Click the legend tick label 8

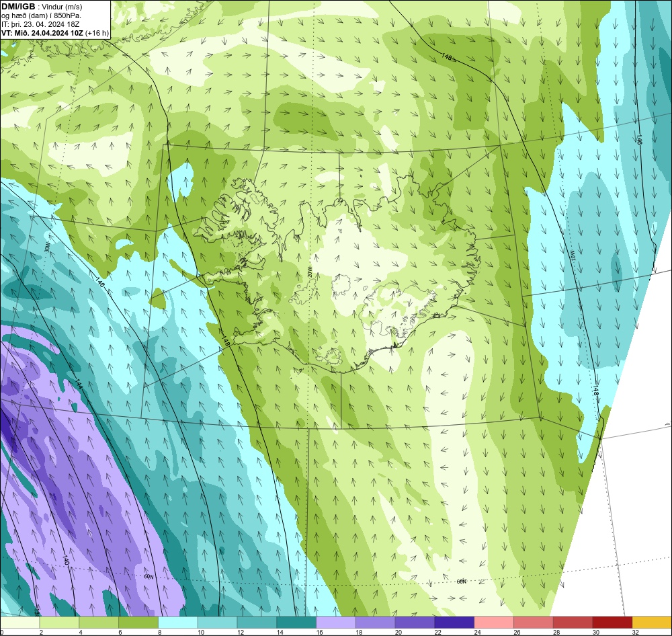(159, 632)
